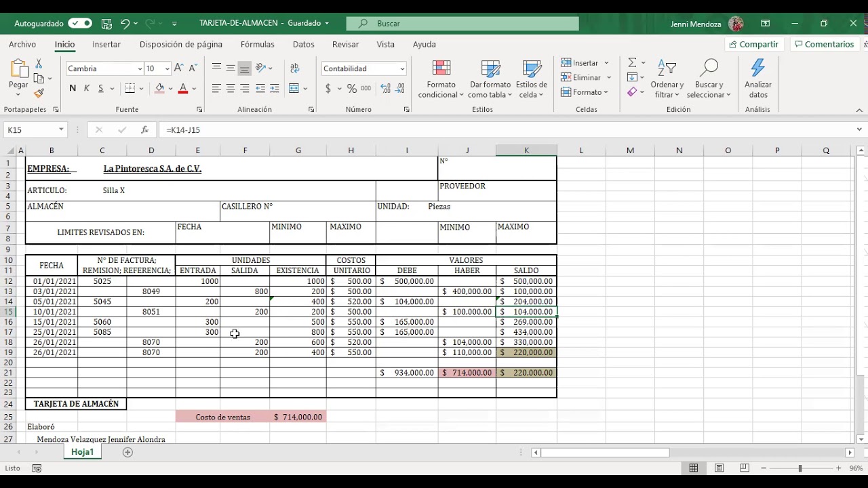
Task: Apply thousands separator 000 icon
Action: pos(366,89)
